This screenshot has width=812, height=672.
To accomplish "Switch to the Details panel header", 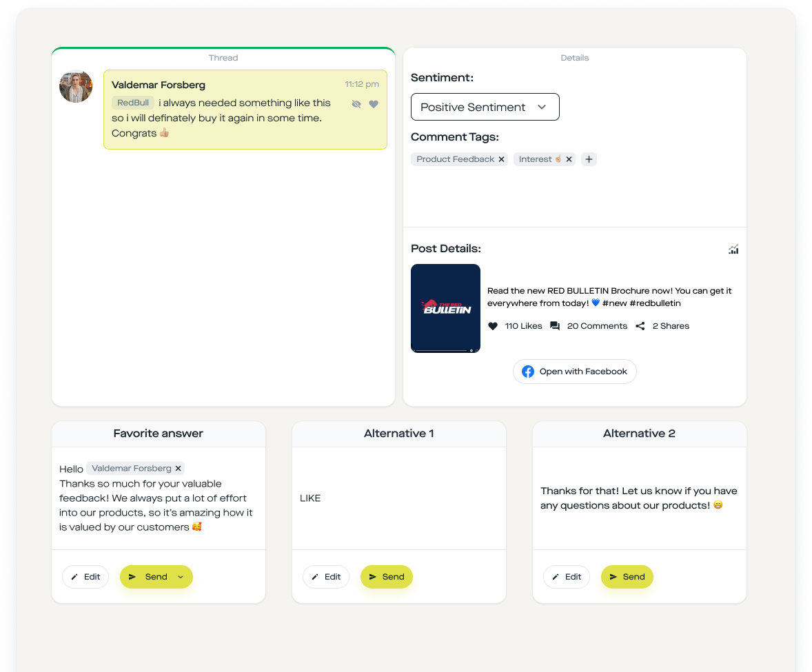I will [574, 58].
